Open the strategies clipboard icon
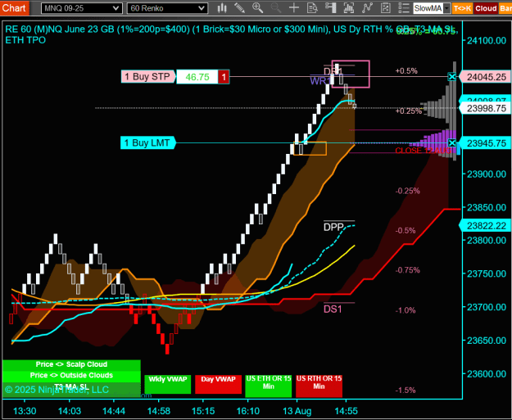Viewport: 512px width, 420px height. (386, 8)
